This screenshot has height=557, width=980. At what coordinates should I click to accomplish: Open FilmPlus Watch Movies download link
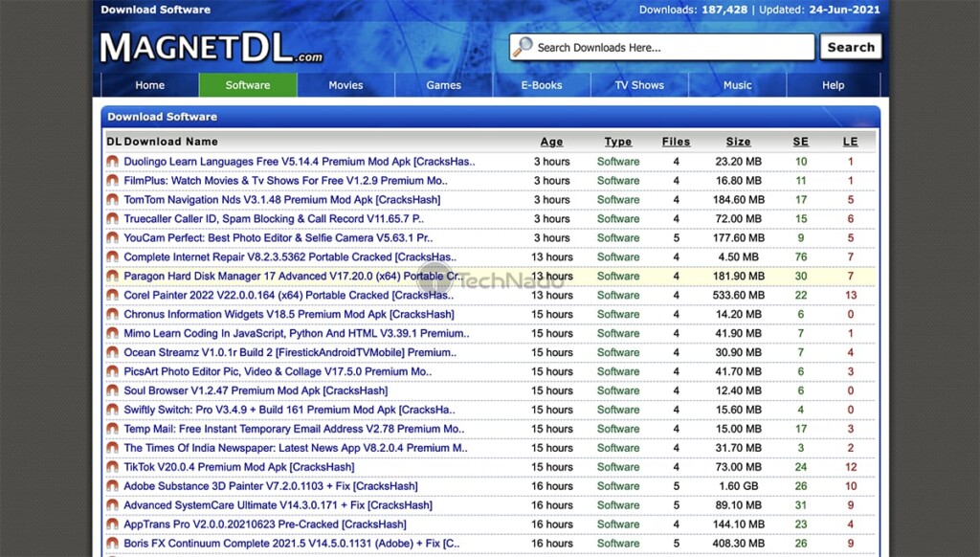coord(285,181)
